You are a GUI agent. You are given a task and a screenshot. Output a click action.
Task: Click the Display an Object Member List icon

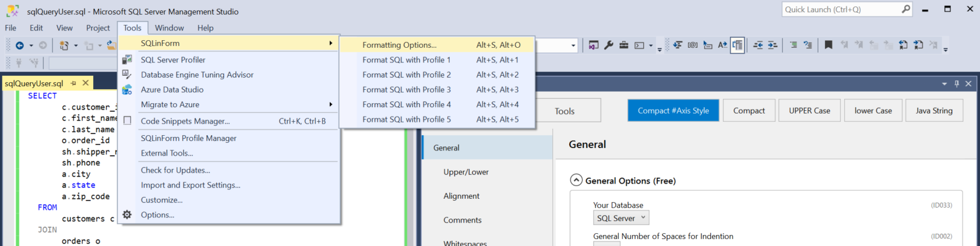678,45
